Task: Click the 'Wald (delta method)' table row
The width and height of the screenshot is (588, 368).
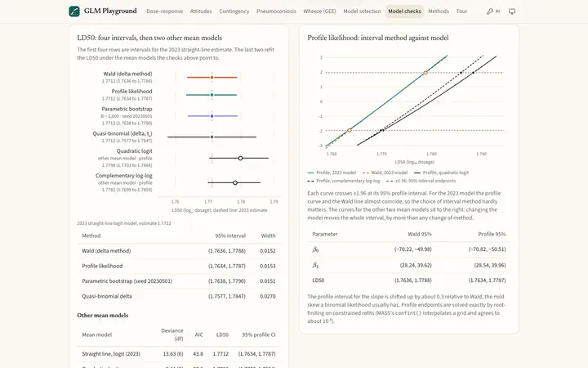Action: 179,251
